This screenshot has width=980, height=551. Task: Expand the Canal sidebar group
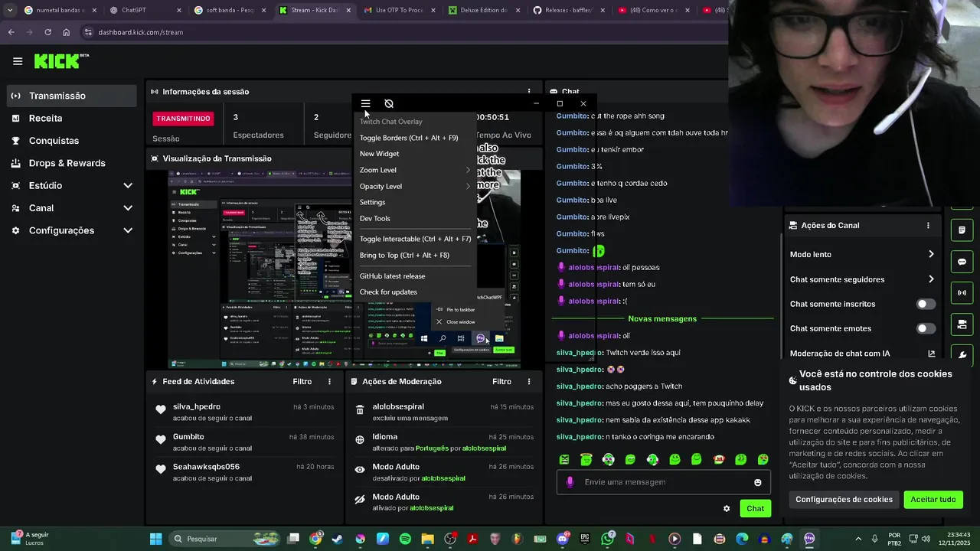pos(73,208)
